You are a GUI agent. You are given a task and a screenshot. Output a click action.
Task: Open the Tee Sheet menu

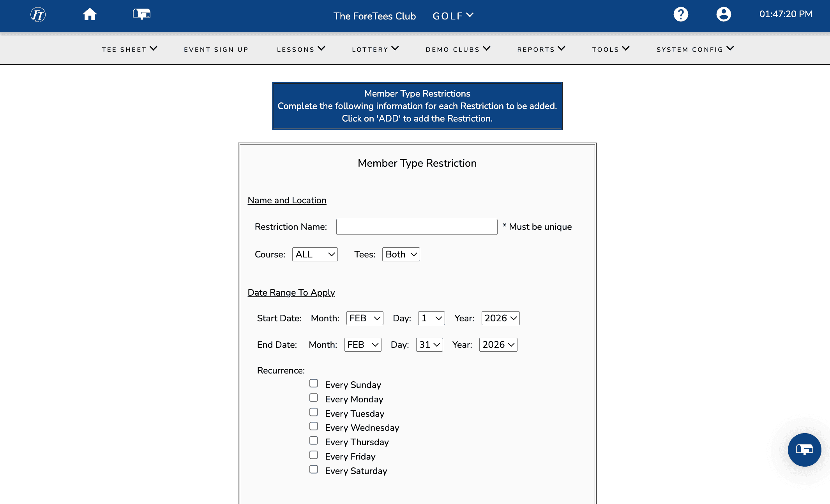[129, 49]
